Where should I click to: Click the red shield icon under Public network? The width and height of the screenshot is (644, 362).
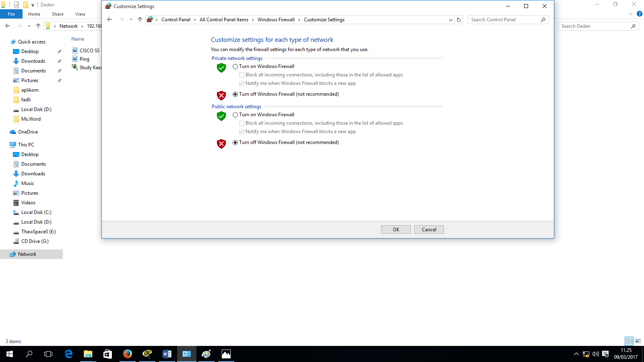pos(221,144)
